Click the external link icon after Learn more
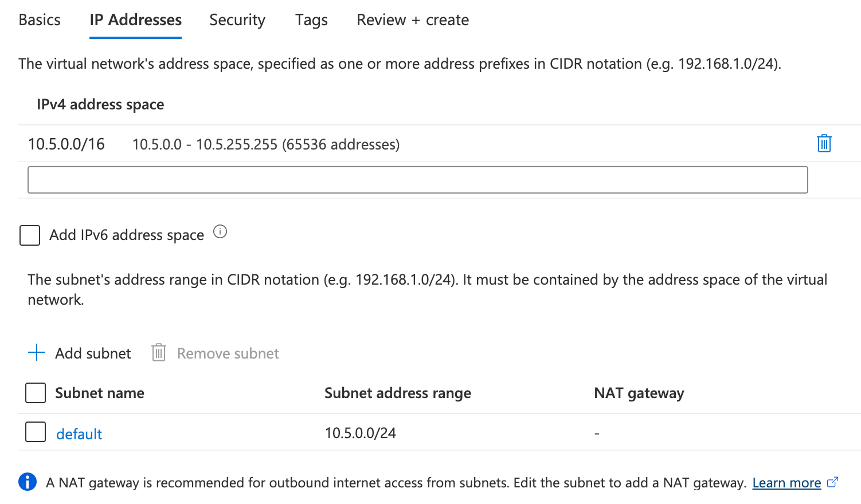This screenshot has height=504, width=861. coord(832,482)
